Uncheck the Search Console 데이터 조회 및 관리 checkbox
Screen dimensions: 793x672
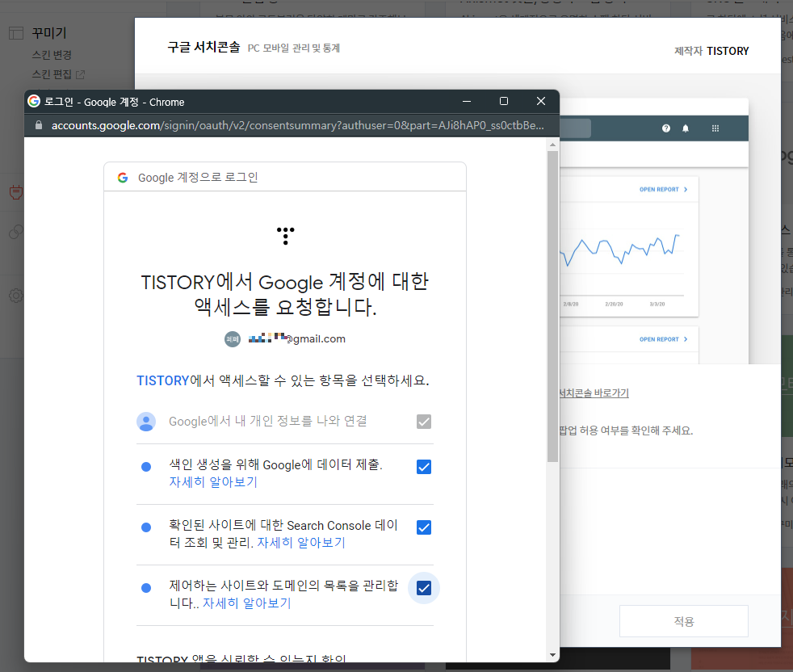click(x=424, y=527)
